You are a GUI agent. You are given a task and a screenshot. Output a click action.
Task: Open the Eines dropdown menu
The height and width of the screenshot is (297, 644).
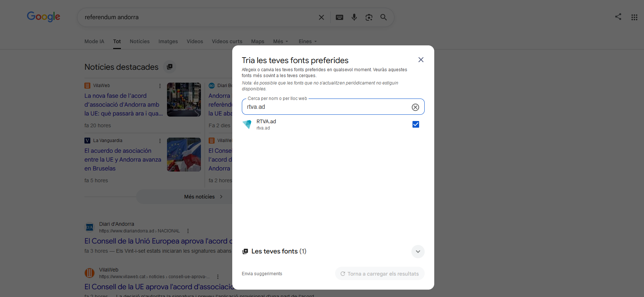click(x=307, y=41)
